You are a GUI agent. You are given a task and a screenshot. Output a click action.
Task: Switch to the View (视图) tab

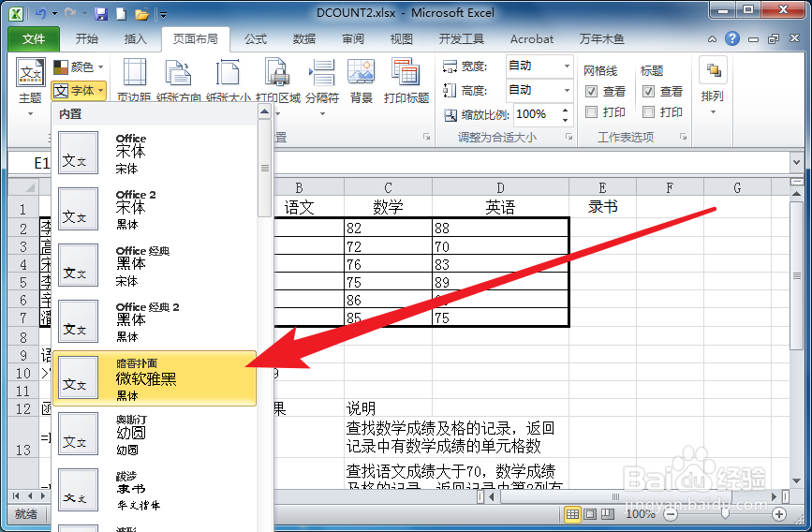(402, 38)
